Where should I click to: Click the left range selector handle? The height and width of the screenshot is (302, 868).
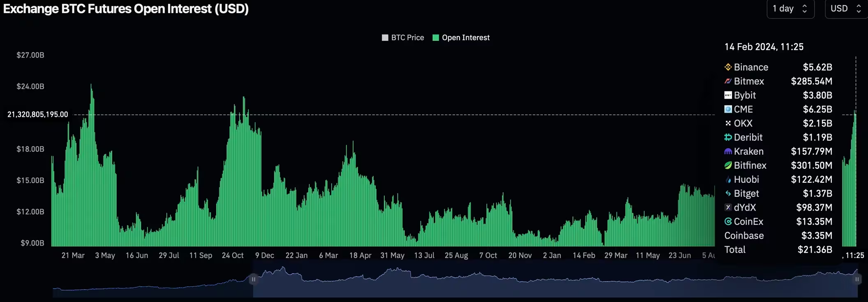[x=254, y=279]
